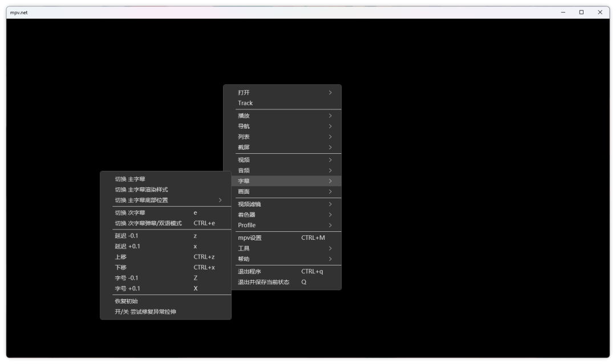Choose 退出程序 to quit the player
This screenshot has height=364, width=616.
pyautogui.click(x=249, y=271)
